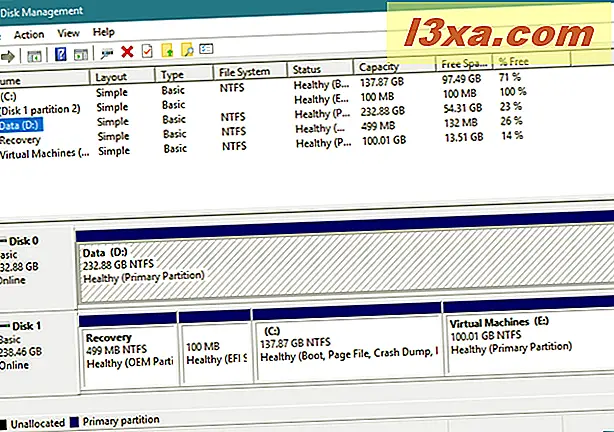
Task: Click the Forward arrow toolbar icon
Action: point(8,57)
